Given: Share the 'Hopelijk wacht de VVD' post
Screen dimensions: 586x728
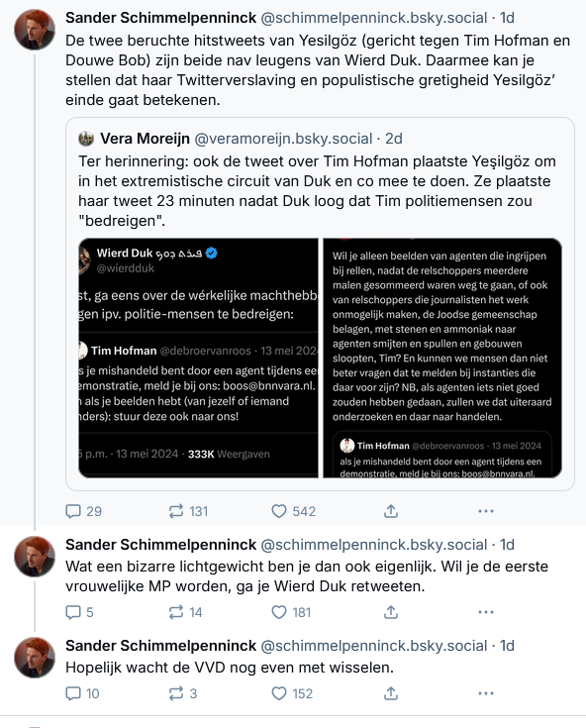Looking at the screenshot, I should point(391,693).
